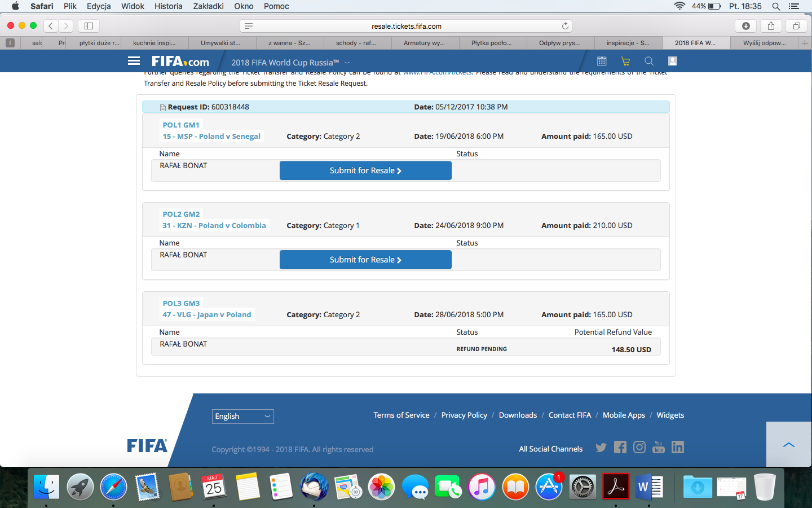Click the back-to-top arrow button
This screenshot has height=508, width=812.
click(x=789, y=445)
